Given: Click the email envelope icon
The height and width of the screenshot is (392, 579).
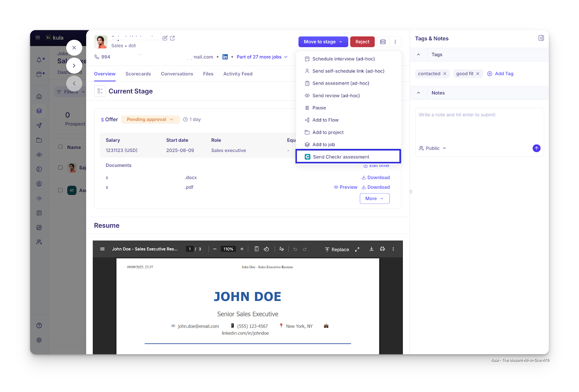Looking at the screenshot, I should tap(383, 42).
